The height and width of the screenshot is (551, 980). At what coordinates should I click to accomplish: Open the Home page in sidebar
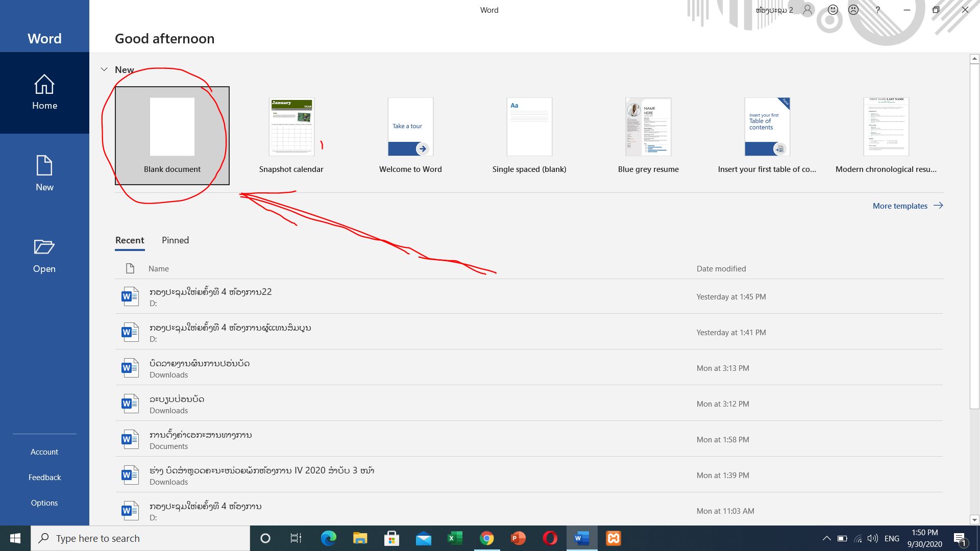pos(44,93)
